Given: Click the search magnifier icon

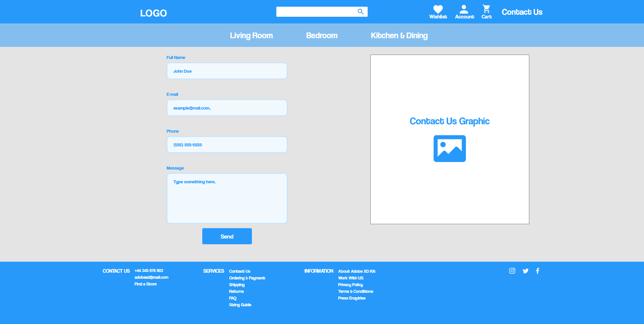Looking at the screenshot, I should pyautogui.click(x=361, y=11).
